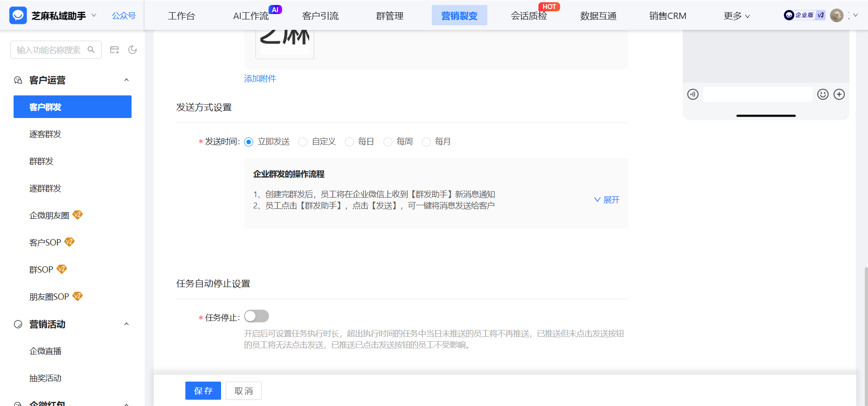The image size is (868, 406).
Task: Click the uploaded image thumbnail
Action: [x=285, y=44]
